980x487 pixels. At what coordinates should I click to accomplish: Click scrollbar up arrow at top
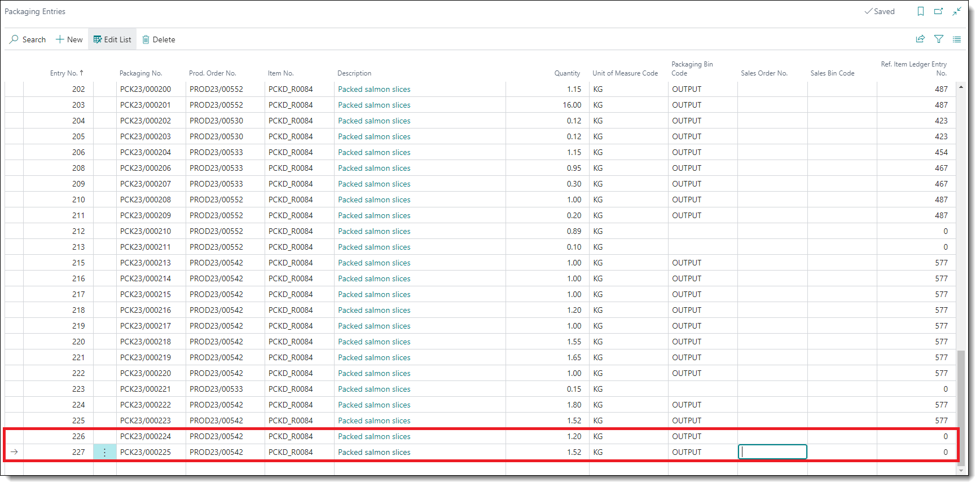pyautogui.click(x=961, y=87)
